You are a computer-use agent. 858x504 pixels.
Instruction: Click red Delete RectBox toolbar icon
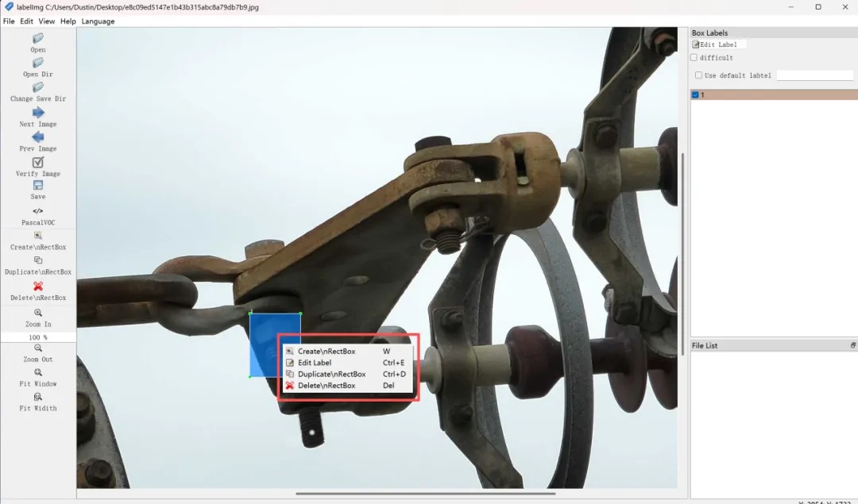pyautogui.click(x=38, y=286)
